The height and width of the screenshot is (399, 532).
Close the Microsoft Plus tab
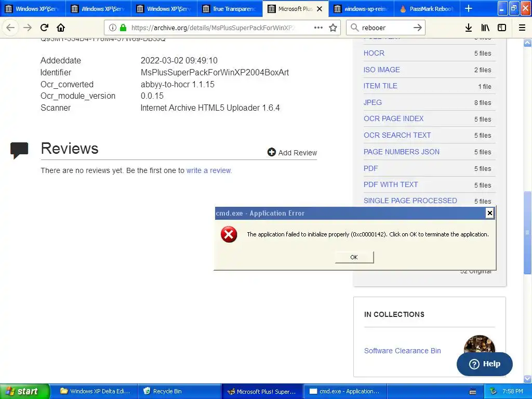pyautogui.click(x=320, y=9)
